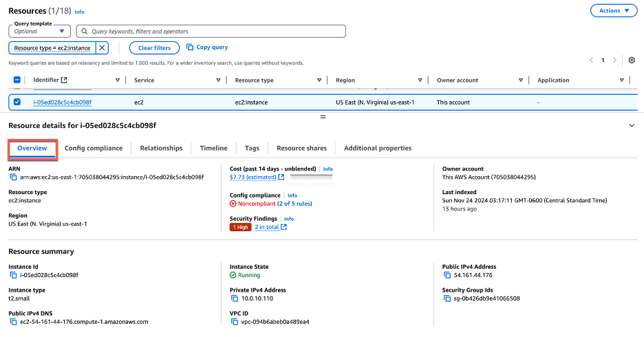Image resolution: width=644 pixels, height=337 pixels.
Task: Click page number 1 in pagination
Action: [x=603, y=61]
